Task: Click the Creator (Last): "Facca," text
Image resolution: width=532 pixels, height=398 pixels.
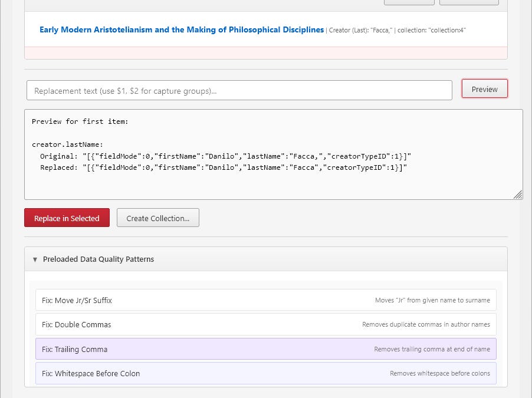Action: 360,30
